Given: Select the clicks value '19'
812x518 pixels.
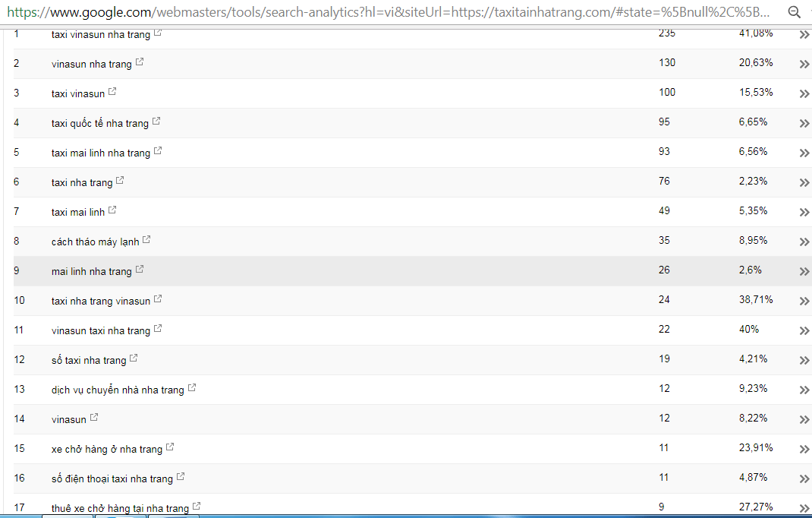Looking at the screenshot, I should (x=665, y=358).
